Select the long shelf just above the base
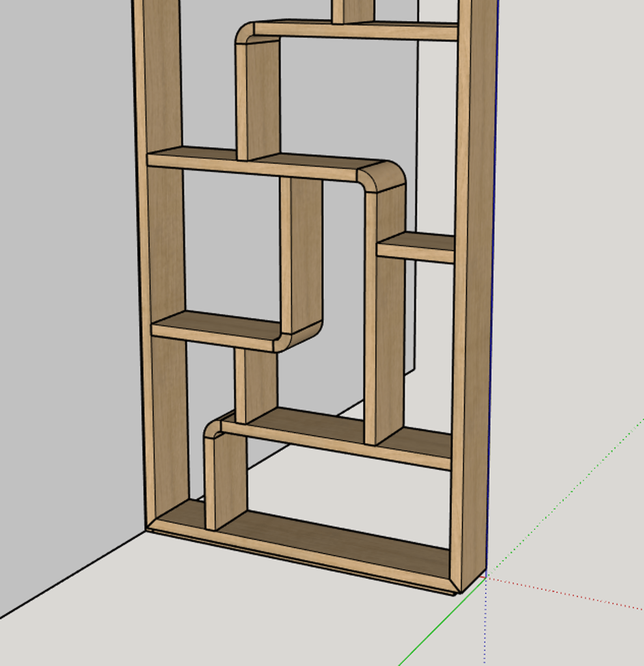Viewport: 644px width, 666px height. [x=338, y=436]
